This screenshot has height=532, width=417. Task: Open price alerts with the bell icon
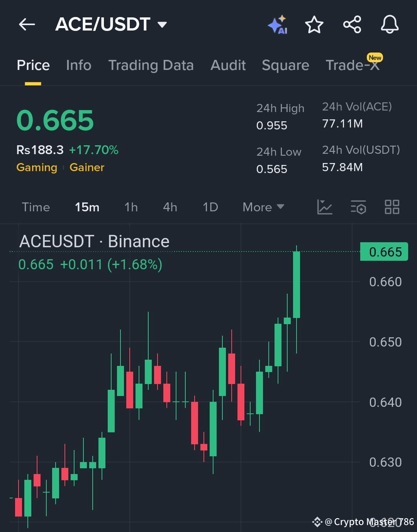[389, 24]
